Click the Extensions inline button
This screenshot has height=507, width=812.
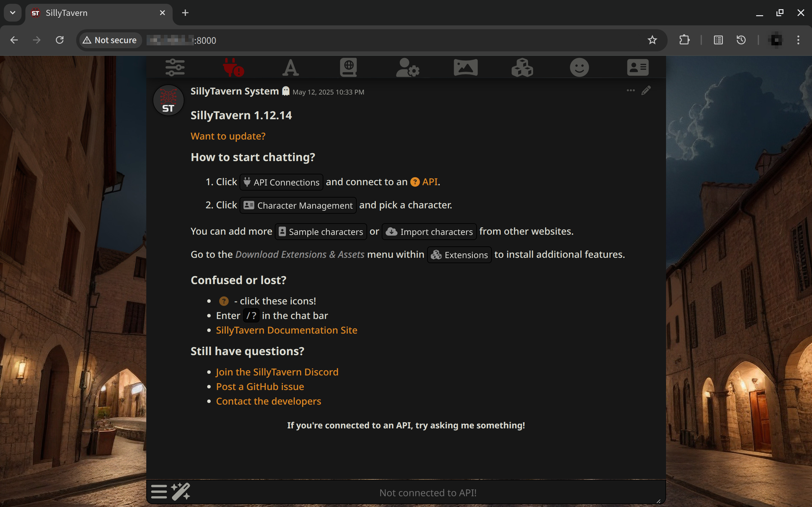[x=459, y=255]
